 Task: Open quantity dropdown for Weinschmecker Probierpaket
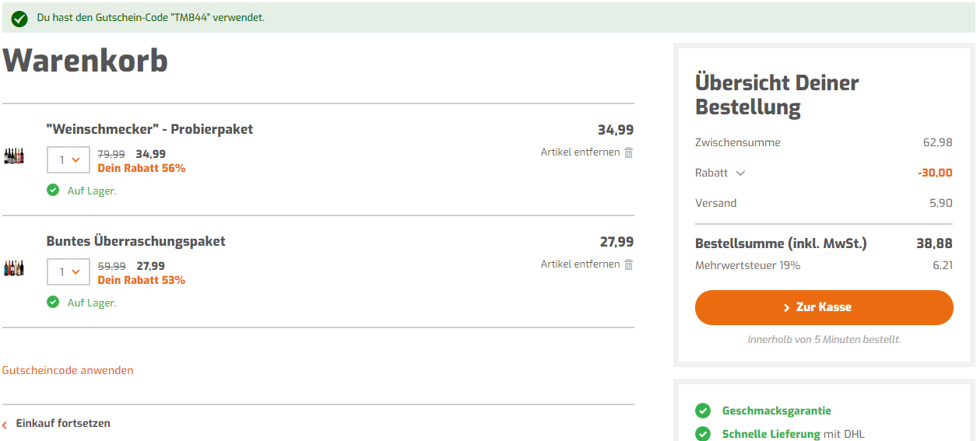pos(68,160)
